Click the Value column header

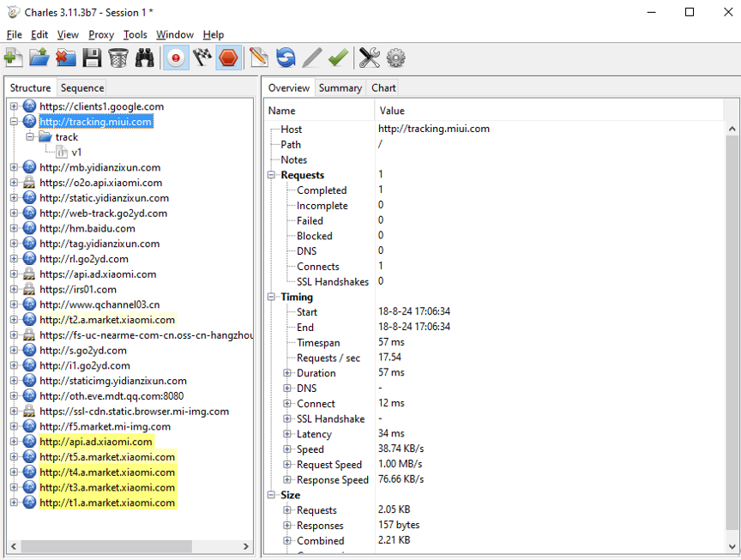[549, 111]
